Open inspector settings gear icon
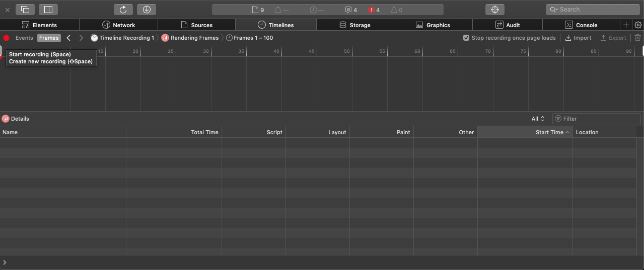The image size is (644, 270). click(x=638, y=25)
